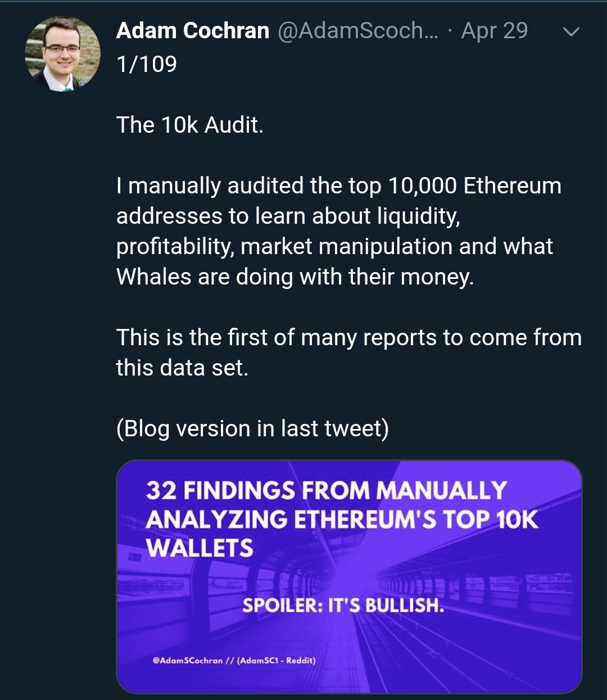Screen dimensions: 607x700
Task: Click the 'this data set.' text
Action: click(182, 368)
